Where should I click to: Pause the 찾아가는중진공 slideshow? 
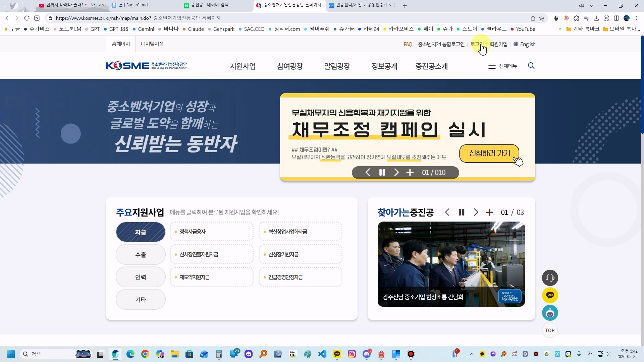point(462,213)
